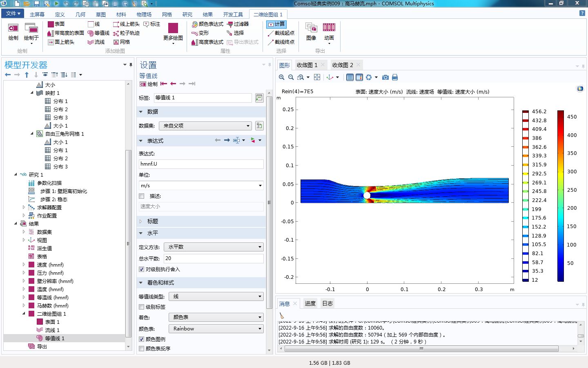Enable the 级别标签 checkbox
The height and width of the screenshot is (368, 588).
141,307
